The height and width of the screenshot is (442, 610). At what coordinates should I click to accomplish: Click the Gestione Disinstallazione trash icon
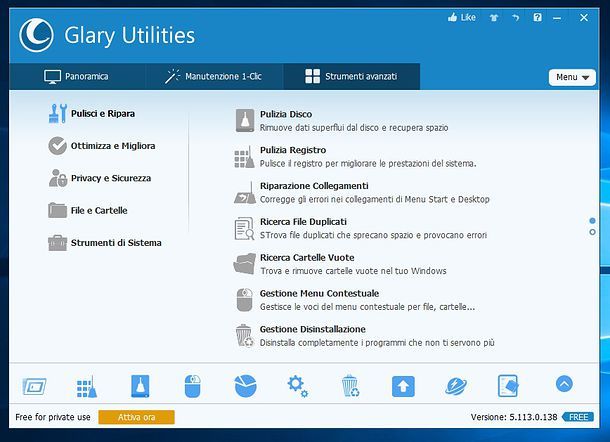coord(244,336)
